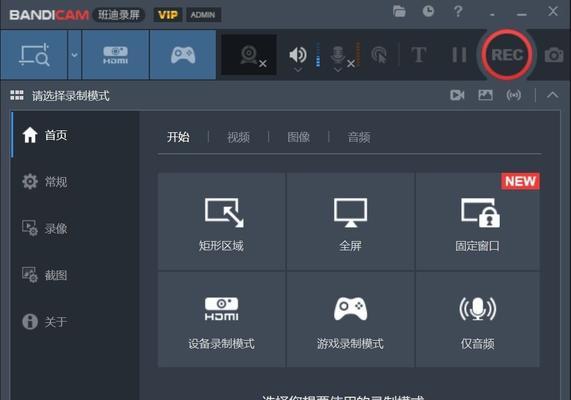Select HDMI device recording mode in toolbar
The width and height of the screenshot is (571, 400).
coord(115,55)
